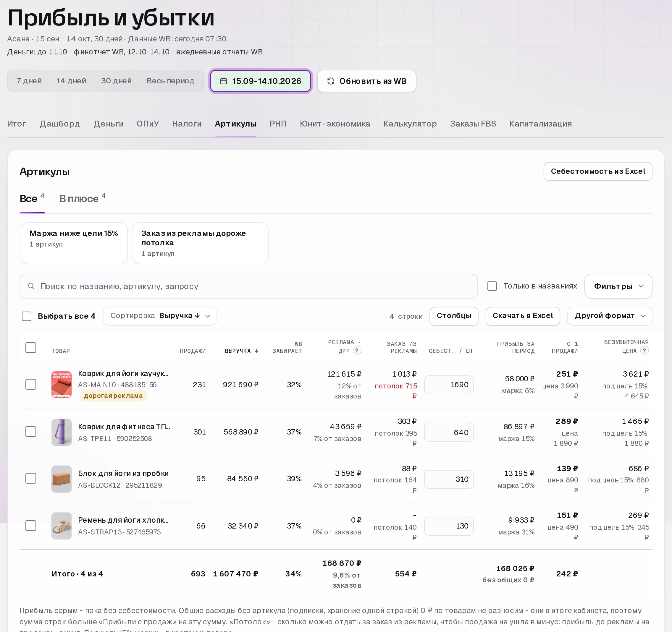Select the AS-TPE11 row checkbox

tap(31, 432)
